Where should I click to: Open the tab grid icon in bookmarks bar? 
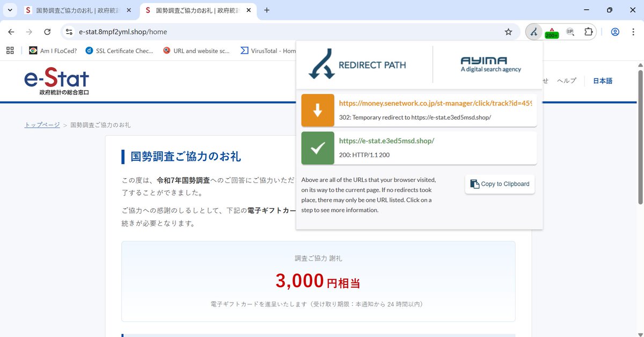point(10,50)
